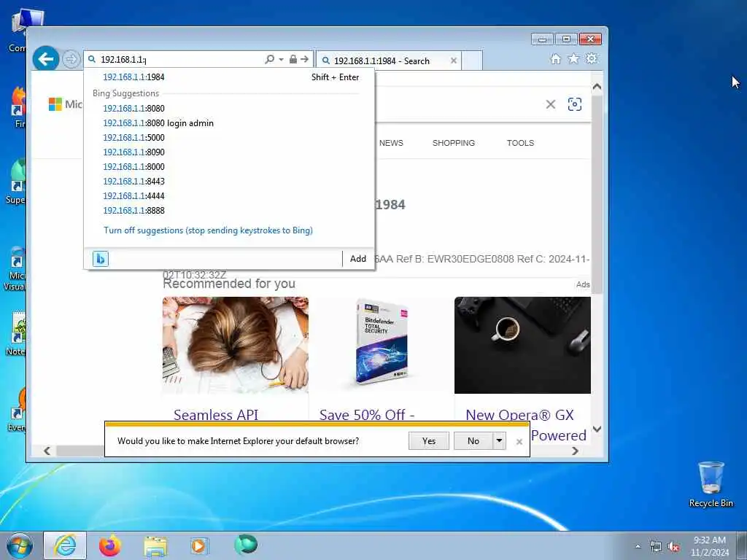Click the Show desktop button
This screenshot has width=747, height=560.
point(742,545)
